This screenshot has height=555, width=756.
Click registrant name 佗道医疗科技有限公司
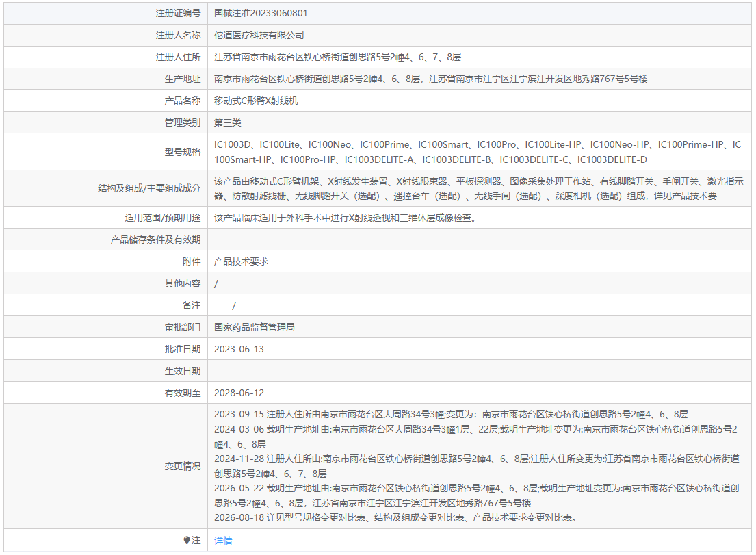pos(259,35)
